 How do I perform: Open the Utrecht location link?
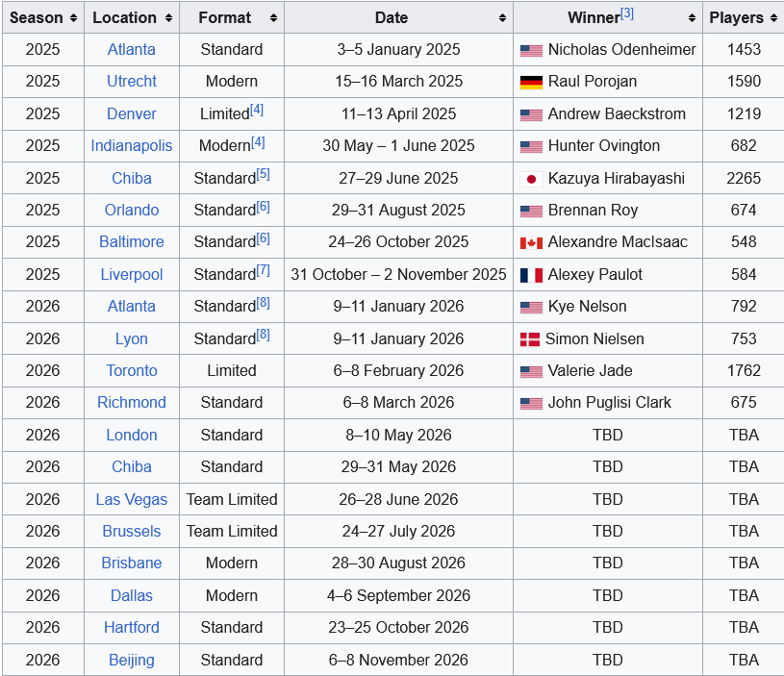pyautogui.click(x=132, y=81)
